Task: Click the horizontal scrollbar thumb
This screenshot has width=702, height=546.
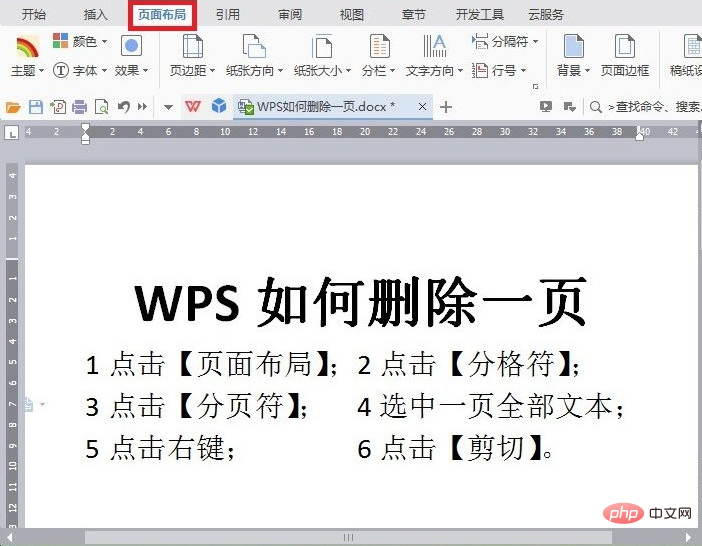Action: click(348, 537)
